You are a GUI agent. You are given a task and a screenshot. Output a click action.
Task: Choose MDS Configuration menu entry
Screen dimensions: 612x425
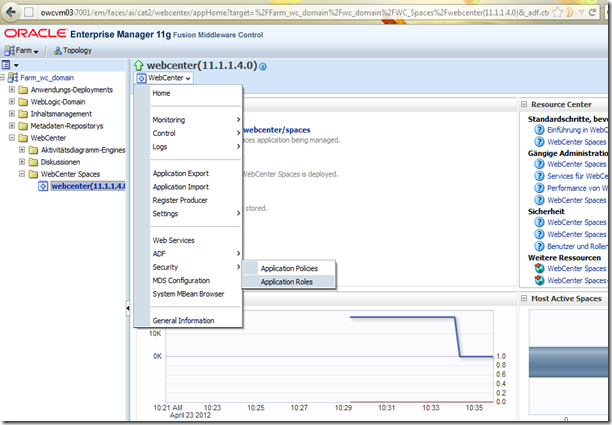coord(181,281)
